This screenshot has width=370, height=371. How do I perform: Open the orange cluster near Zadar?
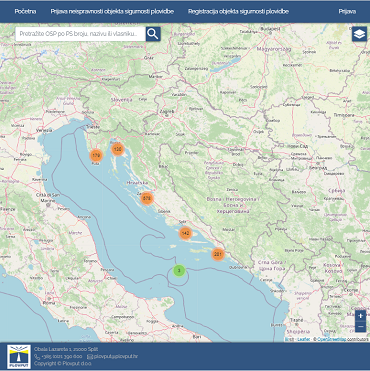pos(147,198)
